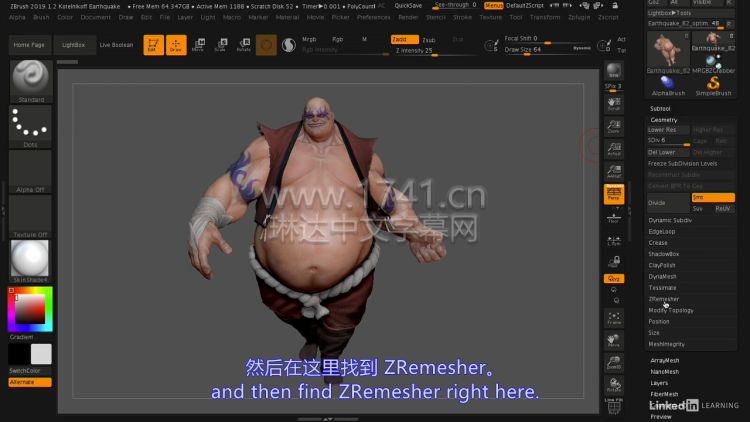Click the AAHalf icon
750x422 pixels.
click(x=614, y=171)
